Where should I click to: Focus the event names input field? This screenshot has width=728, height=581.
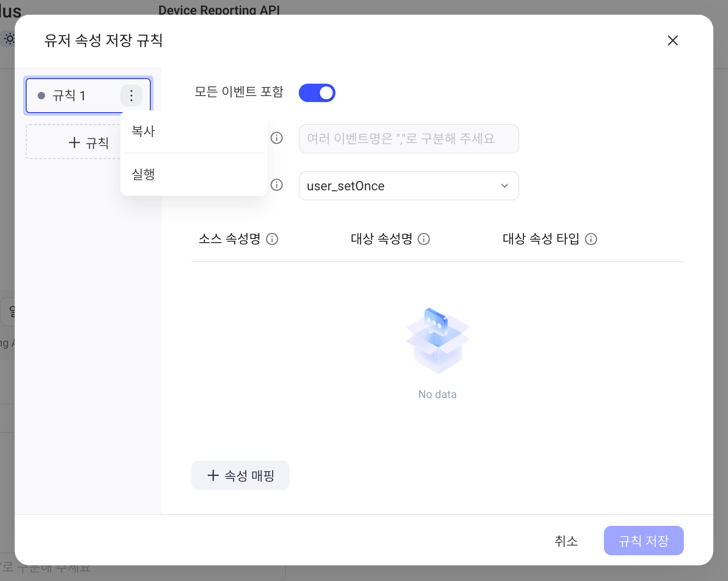pyautogui.click(x=409, y=139)
